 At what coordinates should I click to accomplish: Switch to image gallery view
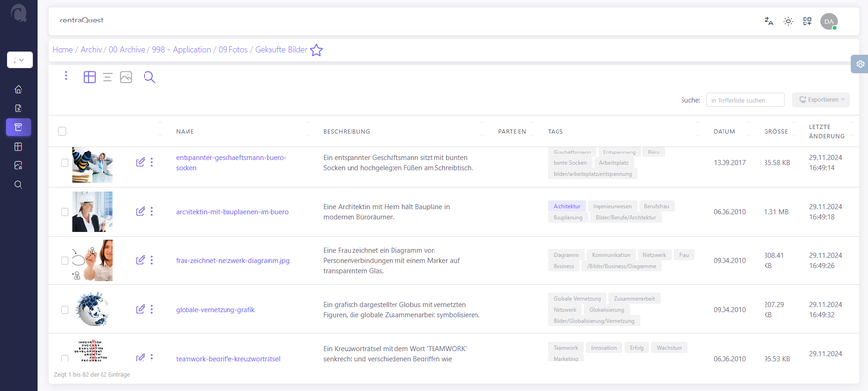click(x=126, y=77)
